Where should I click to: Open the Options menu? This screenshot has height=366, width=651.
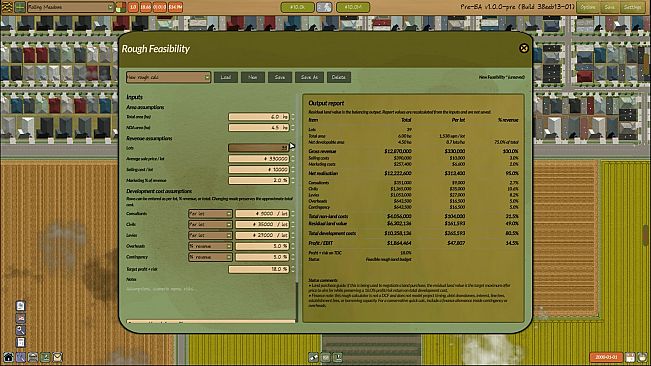tap(587, 7)
